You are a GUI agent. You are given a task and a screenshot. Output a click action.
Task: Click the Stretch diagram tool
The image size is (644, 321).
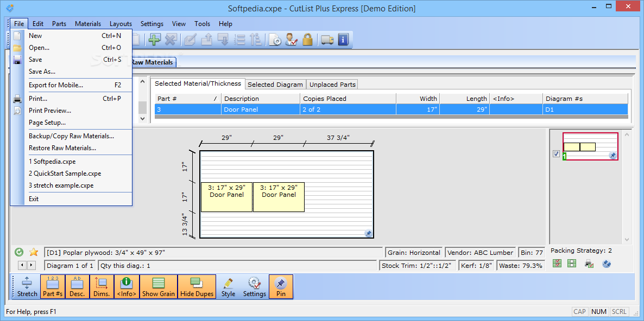point(27,286)
